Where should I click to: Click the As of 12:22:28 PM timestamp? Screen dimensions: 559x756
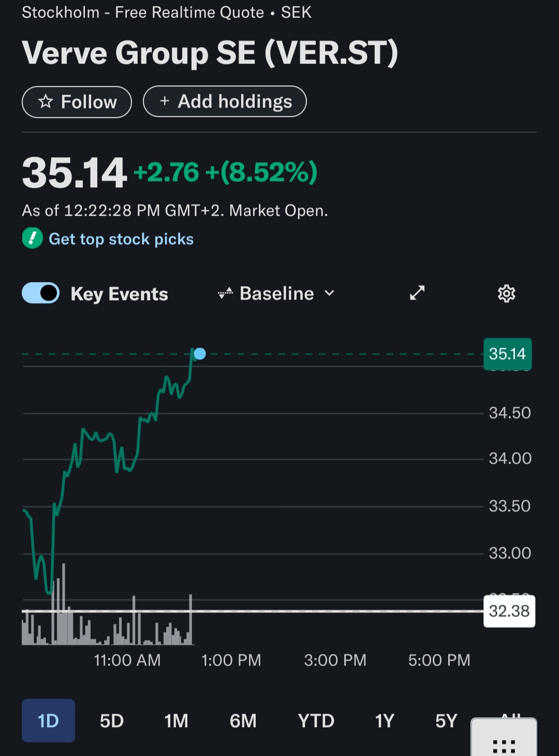click(175, 211)
